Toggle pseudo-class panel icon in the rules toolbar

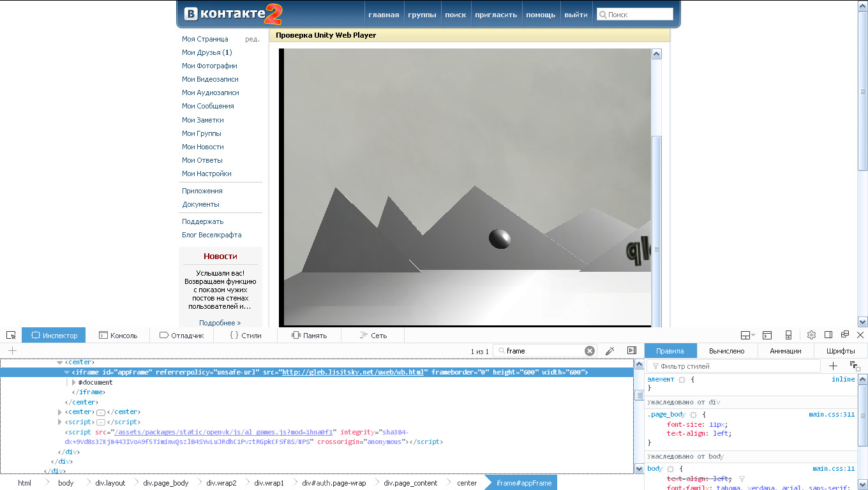[x=855, y=366]
